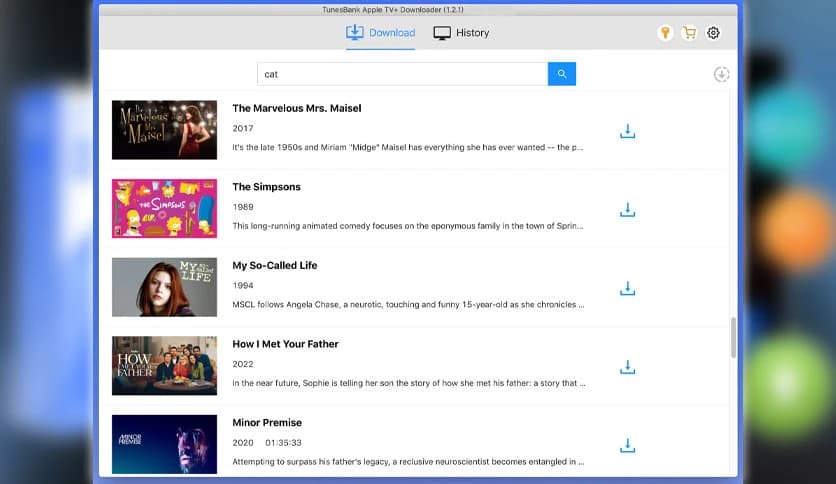Image resolution: width=836 pixels, height=484 pixels.
Task: Click duration '01:35:33' of Minor Premise
Action: point(283,443)
